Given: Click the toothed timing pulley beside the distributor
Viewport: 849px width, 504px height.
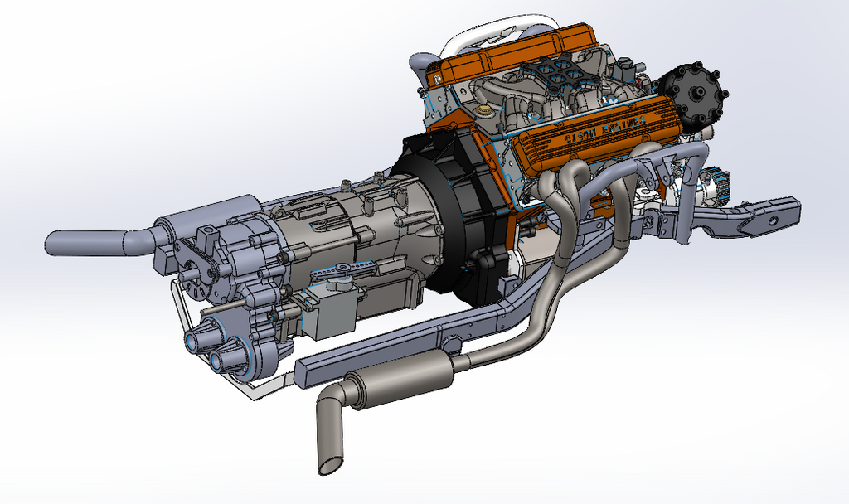Looking at the screenshot, I should [x=716, y=185].
